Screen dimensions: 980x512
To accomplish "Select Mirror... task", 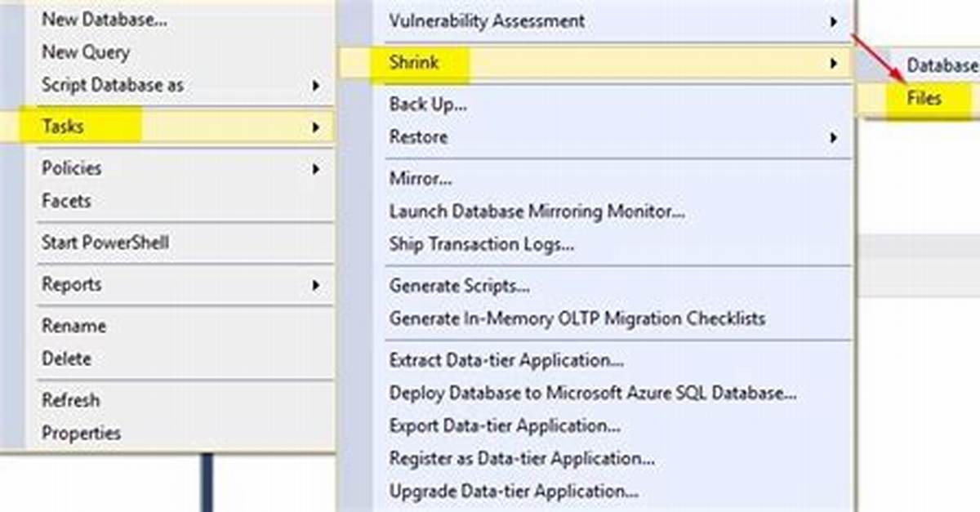I will 421,179.
